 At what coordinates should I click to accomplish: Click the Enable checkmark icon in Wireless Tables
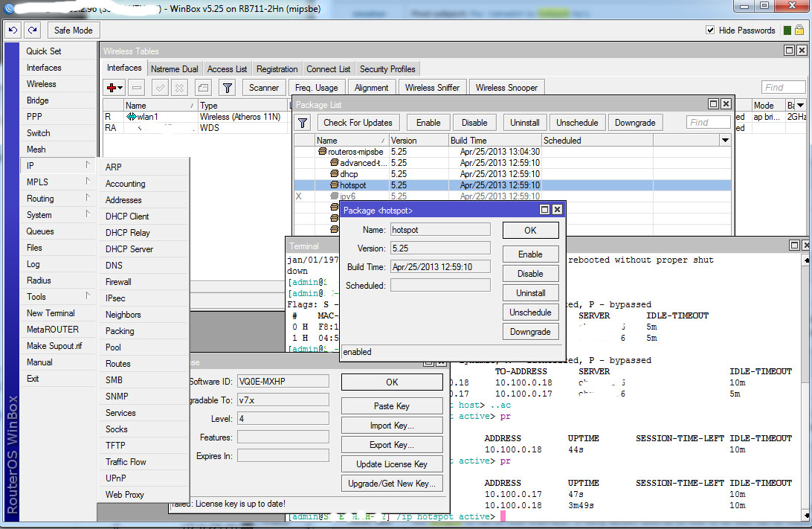161,88
